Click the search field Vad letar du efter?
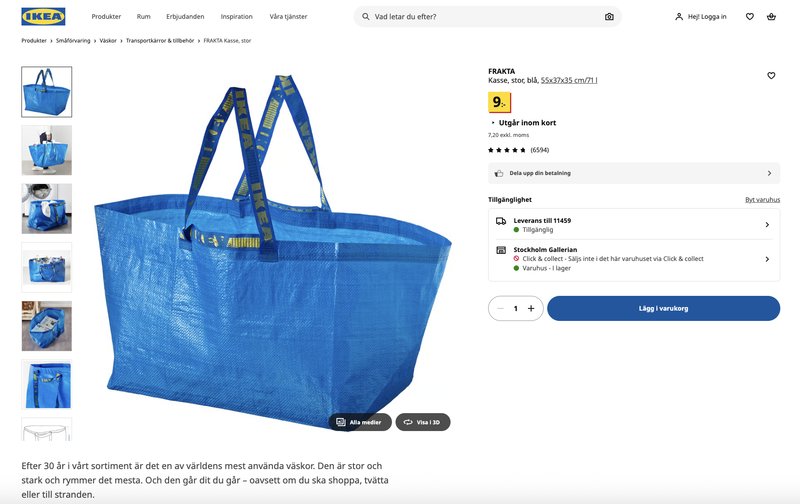 click(487, 17)
